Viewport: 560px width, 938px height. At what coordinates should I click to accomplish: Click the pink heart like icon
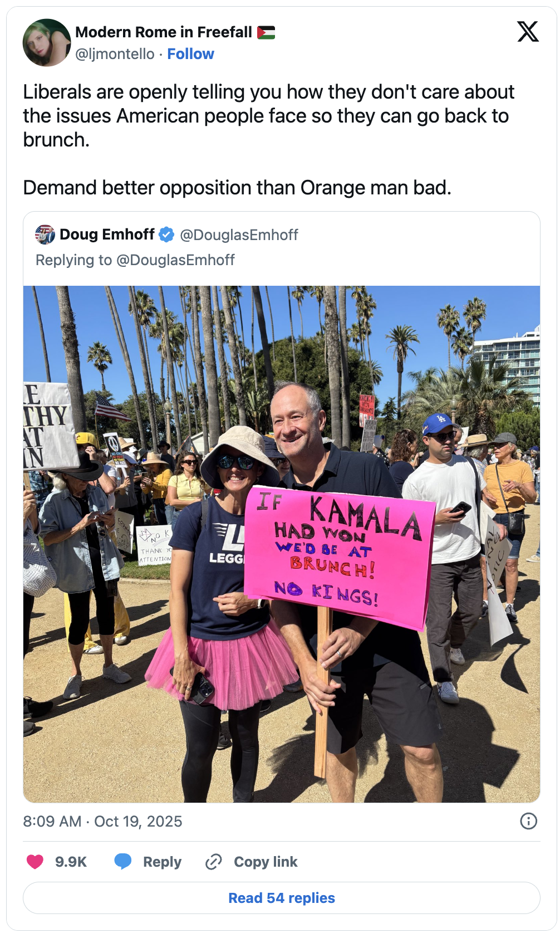coord(35,862)
